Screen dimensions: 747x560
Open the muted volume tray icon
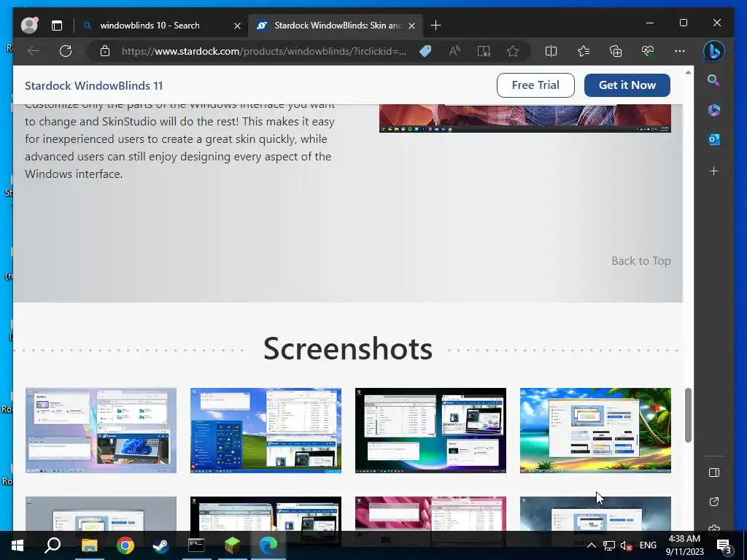pyautogui.click(x=627, y=545)
